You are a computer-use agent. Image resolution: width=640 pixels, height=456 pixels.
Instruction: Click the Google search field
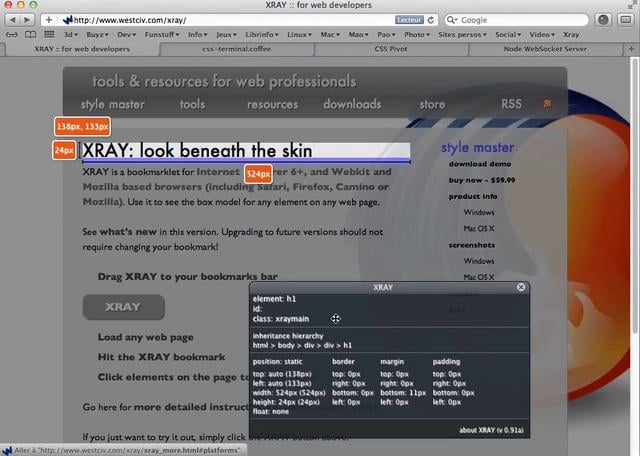pyautogui.click(x=516, y=20)
